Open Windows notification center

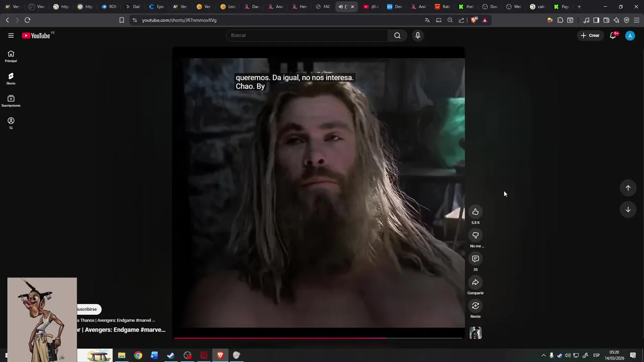pos(633,355)
